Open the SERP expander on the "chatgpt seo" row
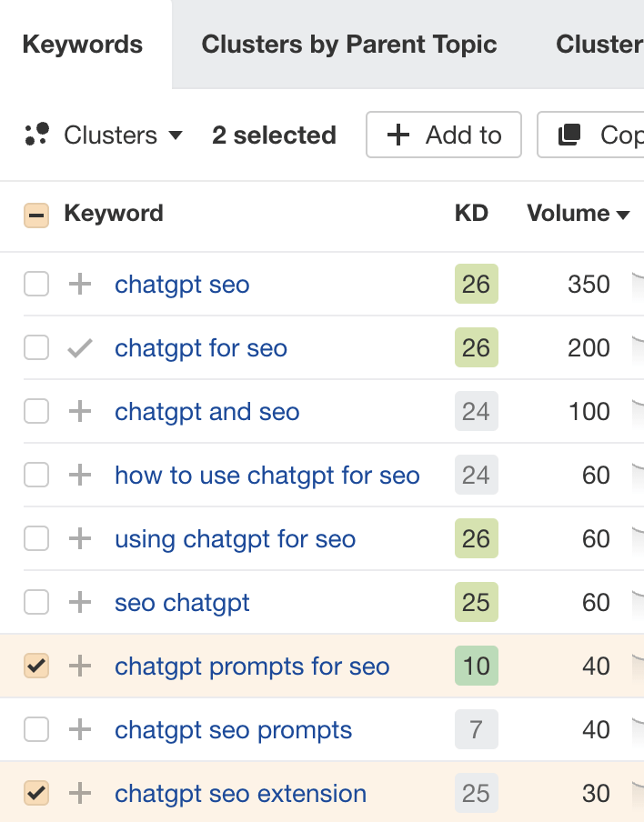 (x=638, y=284)
